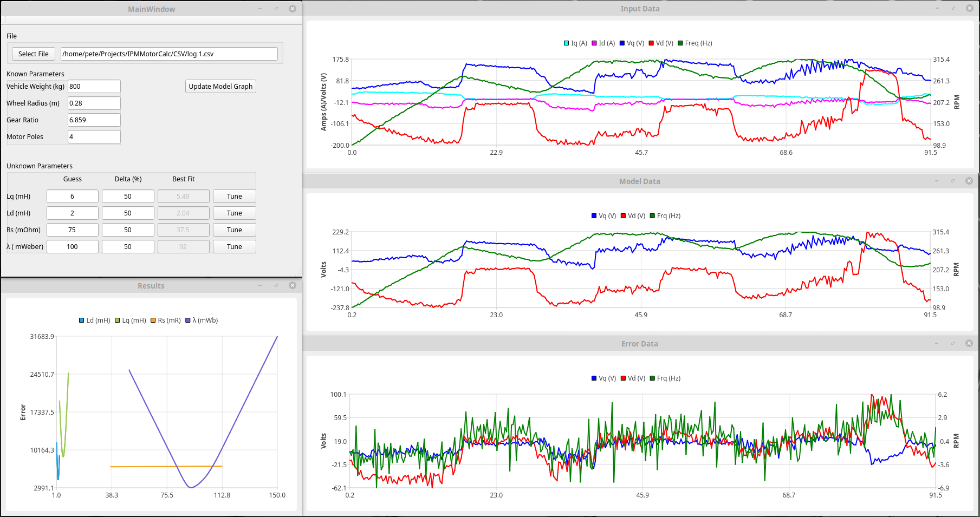Click the purple λ (mWb) legend marker
This screenshot has width=980, height=517.
[x=188, y=320]
